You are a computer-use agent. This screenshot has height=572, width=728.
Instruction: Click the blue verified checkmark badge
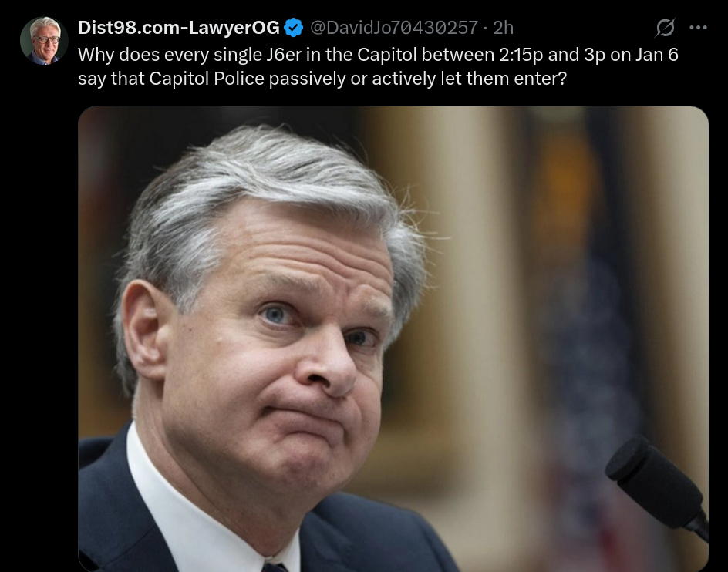(293, 28)
